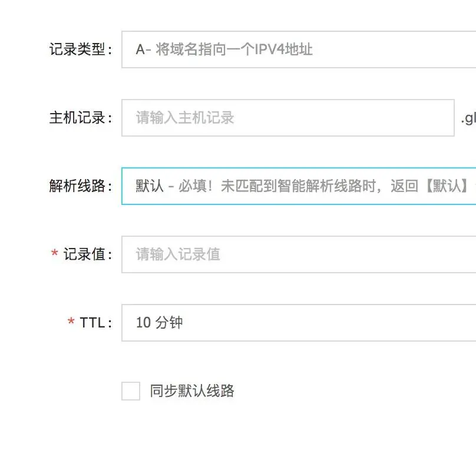The height and width of the screenshot is (450, 476).
Task: Click the red asterisk beside TTL
Action: point(71,323)
